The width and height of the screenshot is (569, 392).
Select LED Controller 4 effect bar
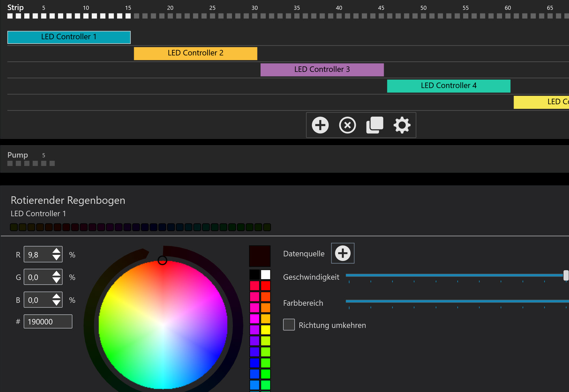tap(448, 86)
